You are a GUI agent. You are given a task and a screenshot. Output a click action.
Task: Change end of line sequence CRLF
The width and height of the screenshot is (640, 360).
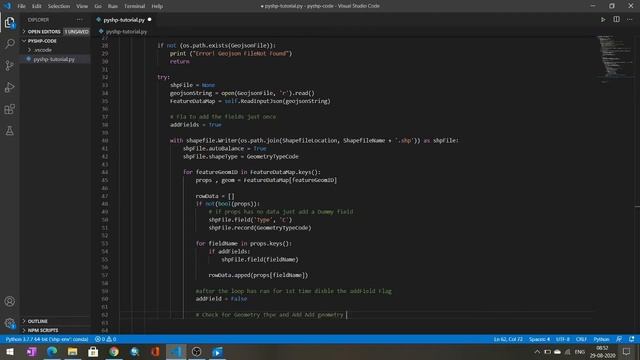coord(581,339)
